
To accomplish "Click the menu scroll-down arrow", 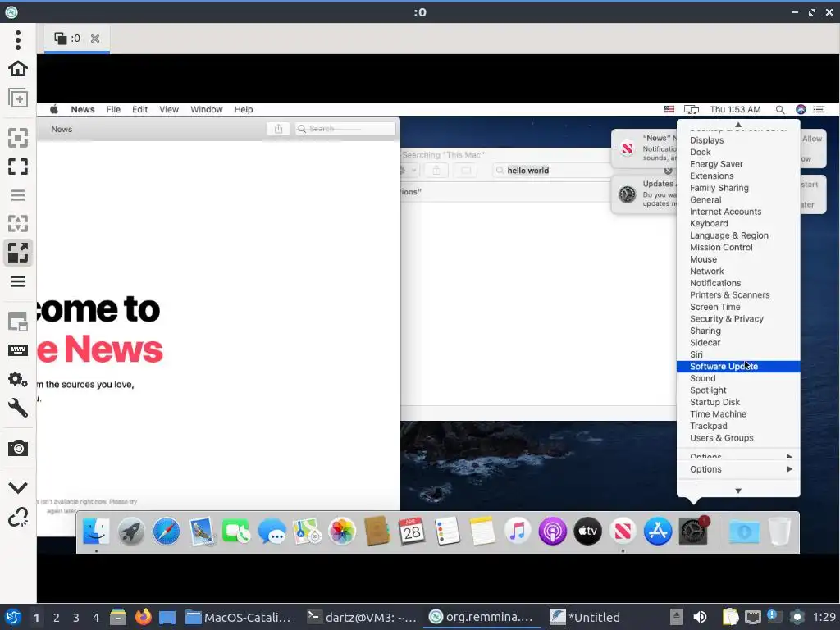I will pos(738,491).
